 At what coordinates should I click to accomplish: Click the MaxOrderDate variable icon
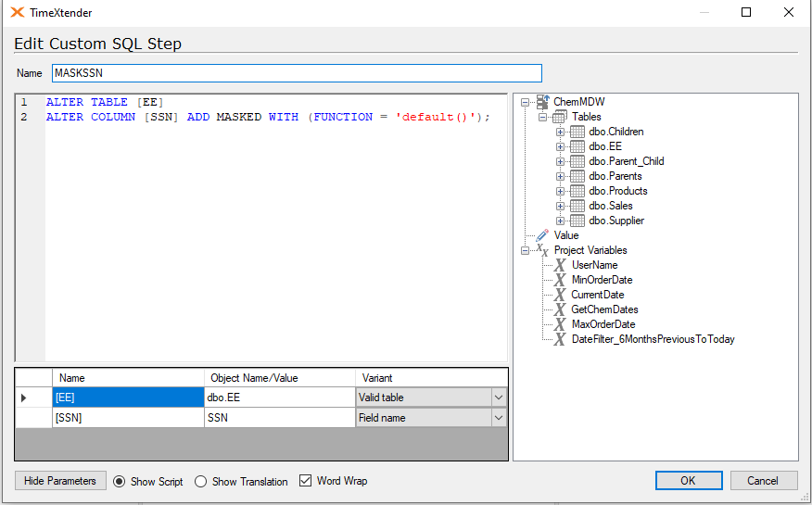560,324
